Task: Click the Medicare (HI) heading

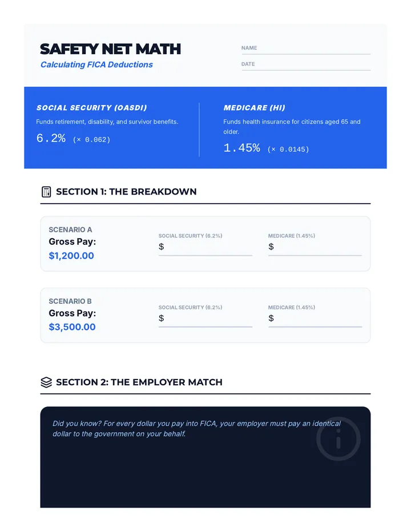Action: coord(254,107)
